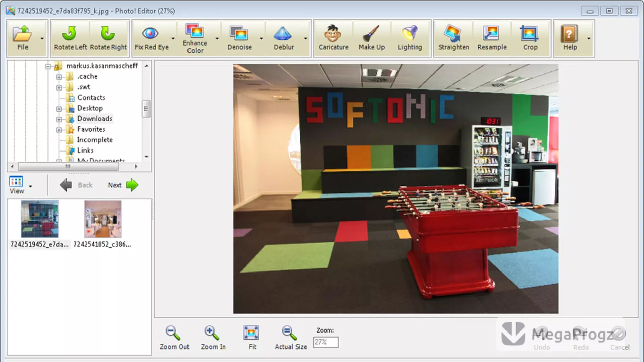
Task: Close the Photo! Editor window
Action: (629, 11)
